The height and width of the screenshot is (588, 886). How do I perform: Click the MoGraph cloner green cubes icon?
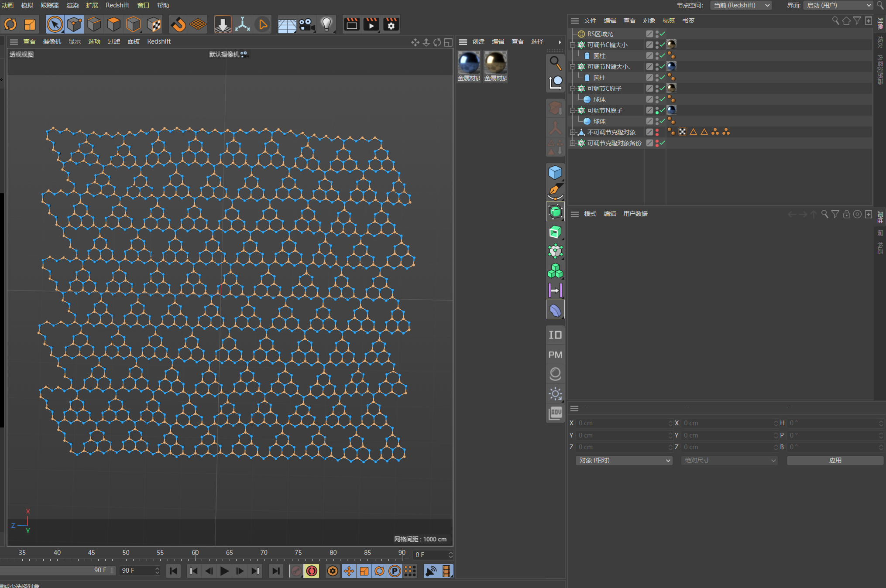point(555,271)
